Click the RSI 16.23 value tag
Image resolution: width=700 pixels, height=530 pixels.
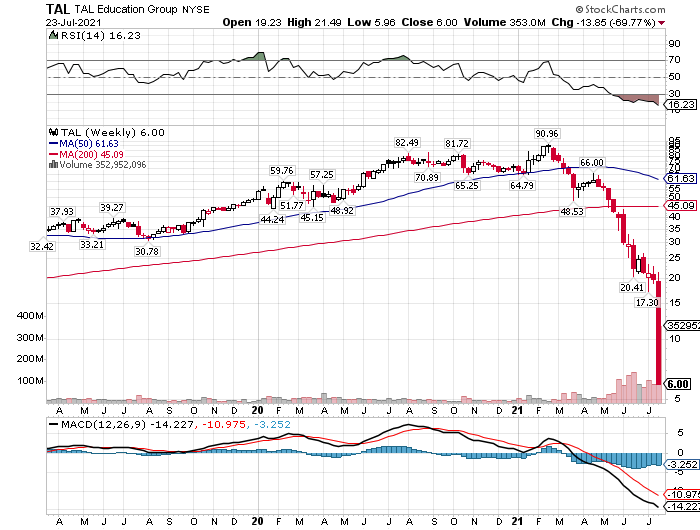682,104
